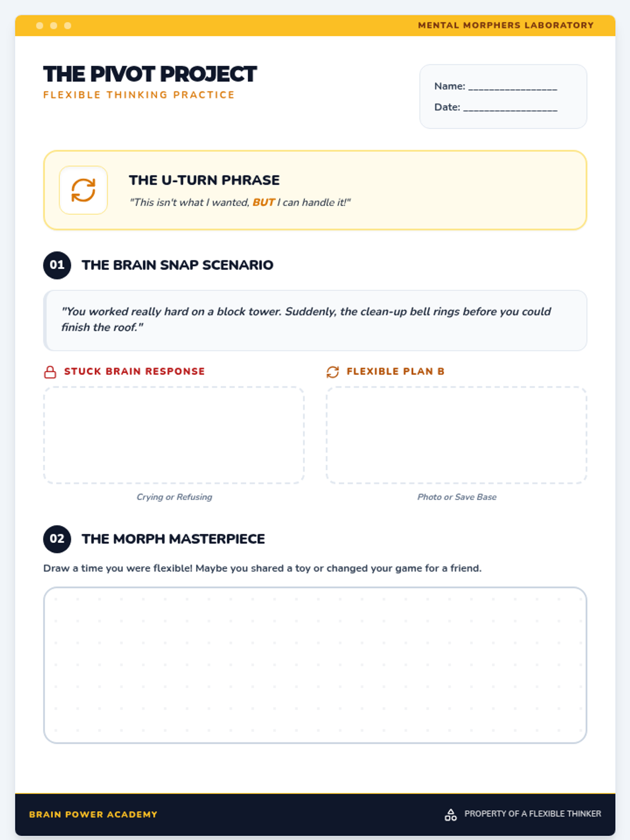Click the Date blank line
The height and width of the screenshot is (840, 630).
[x=510, y=108]
